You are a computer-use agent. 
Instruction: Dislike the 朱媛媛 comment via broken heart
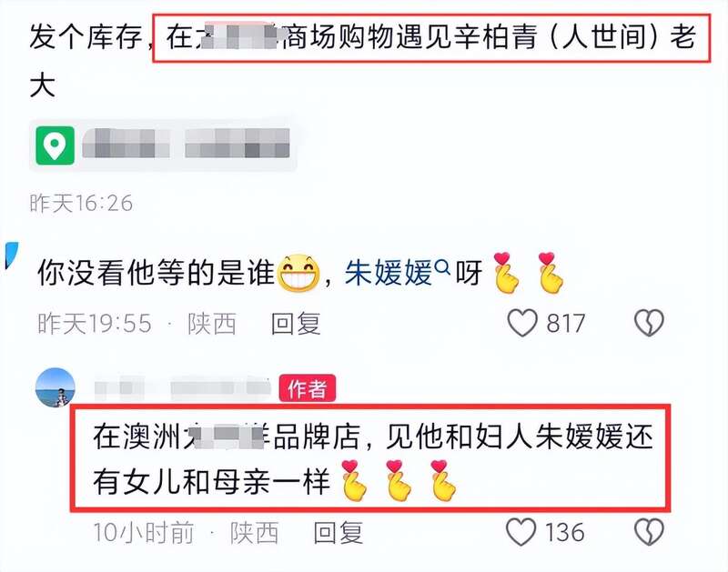click(x=649, y=323)
